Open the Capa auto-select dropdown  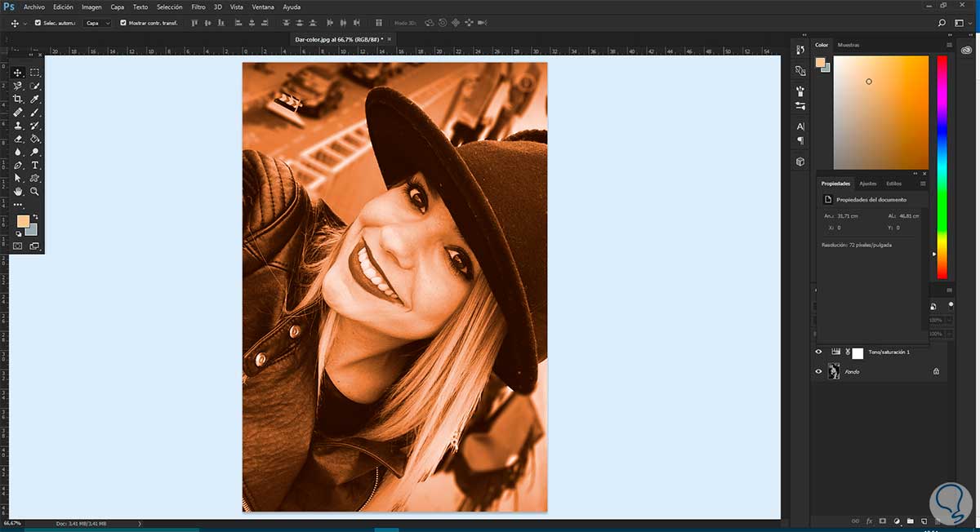[x=97, y=23]
